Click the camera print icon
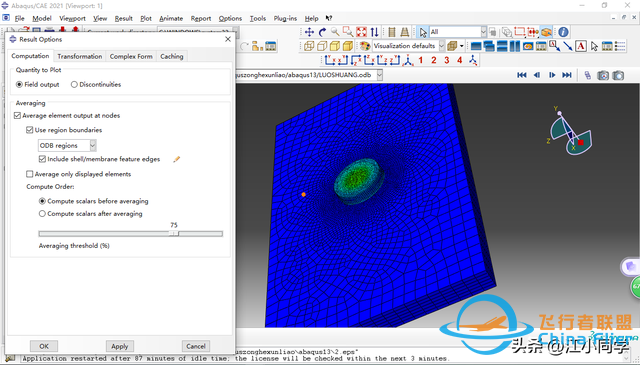The height and width of the screenshot is (365, 640). point(603,76)
